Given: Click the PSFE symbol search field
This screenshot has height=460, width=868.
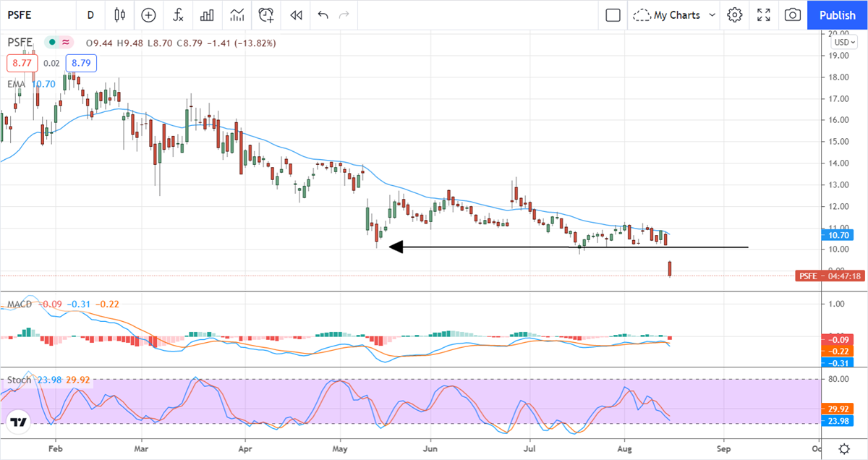Looking at the screenshot, I should (x=36, y=14).
